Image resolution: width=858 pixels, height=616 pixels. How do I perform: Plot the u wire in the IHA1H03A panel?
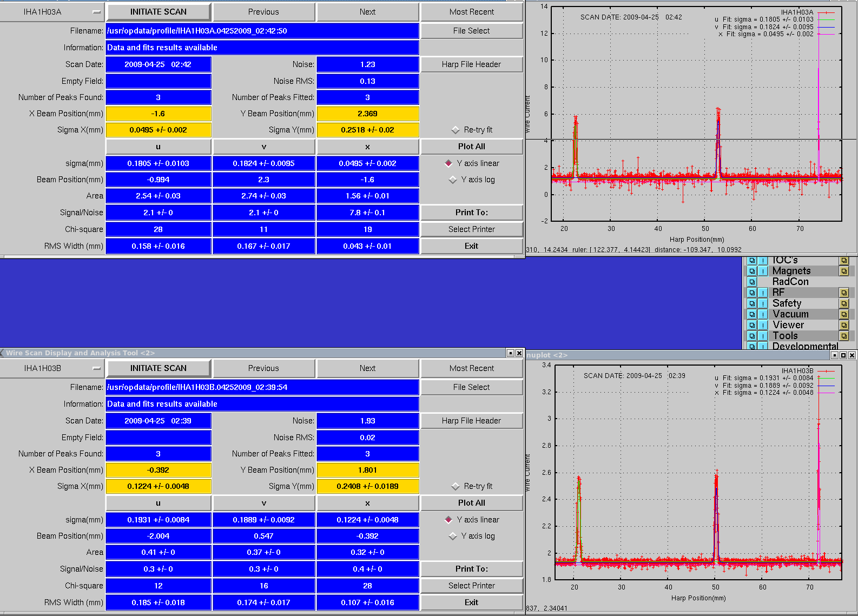click(x=159, y=147)
